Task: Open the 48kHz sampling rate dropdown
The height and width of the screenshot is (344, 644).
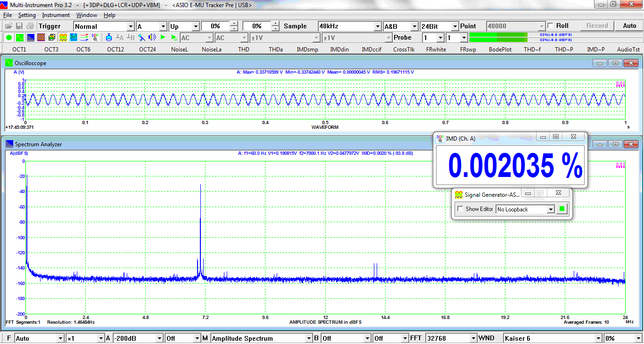Action: pyautogui.click(x=349, y=26)
